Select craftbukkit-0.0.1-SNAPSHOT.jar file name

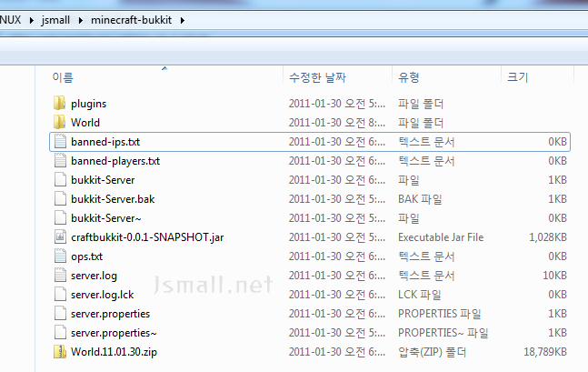pos(147,237)
